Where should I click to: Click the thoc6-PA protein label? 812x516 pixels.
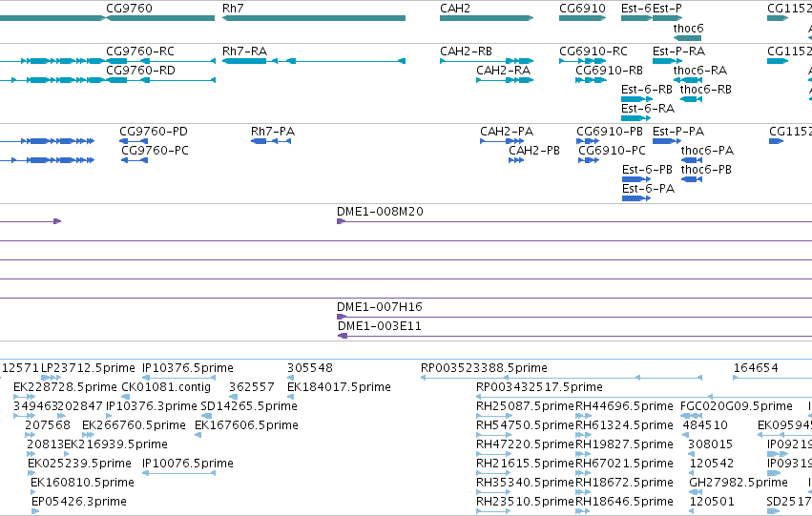pyautogui.click(x=707, y=151)
